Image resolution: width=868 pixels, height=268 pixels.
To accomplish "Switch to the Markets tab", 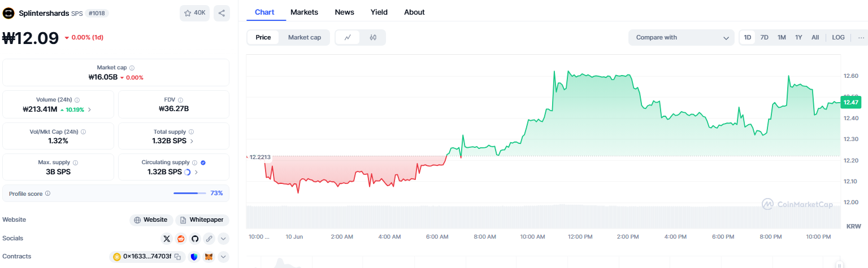I will [304, 12].
